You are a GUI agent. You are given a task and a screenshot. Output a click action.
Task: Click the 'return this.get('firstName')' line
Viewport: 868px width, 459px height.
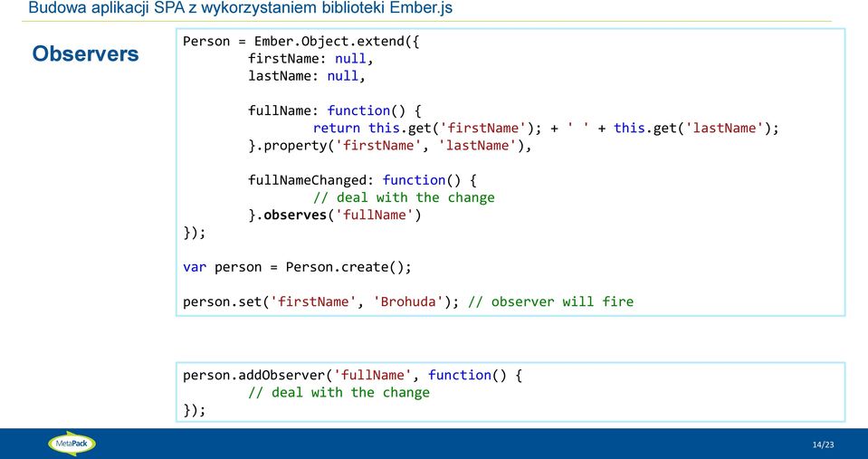click(546, 128)
